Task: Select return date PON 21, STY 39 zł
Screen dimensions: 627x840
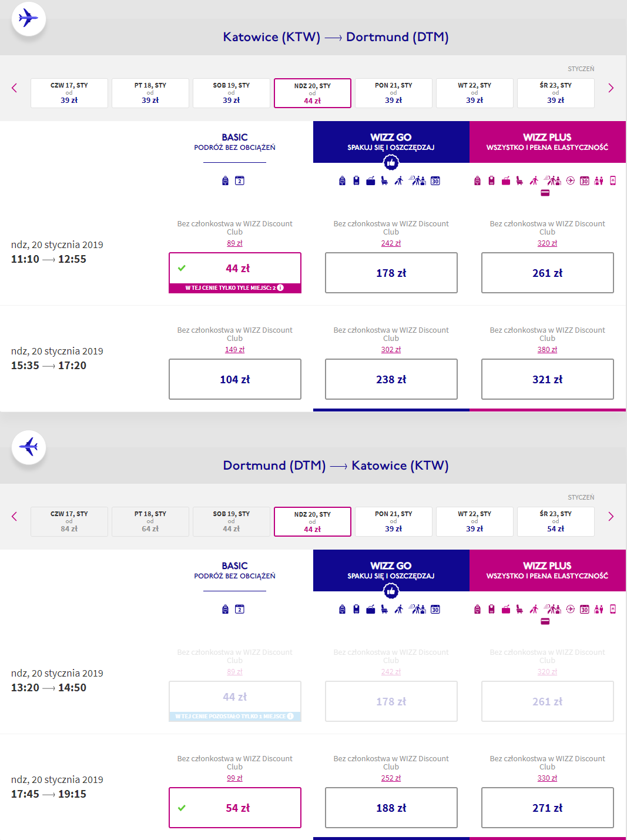Action: [394, 521]
